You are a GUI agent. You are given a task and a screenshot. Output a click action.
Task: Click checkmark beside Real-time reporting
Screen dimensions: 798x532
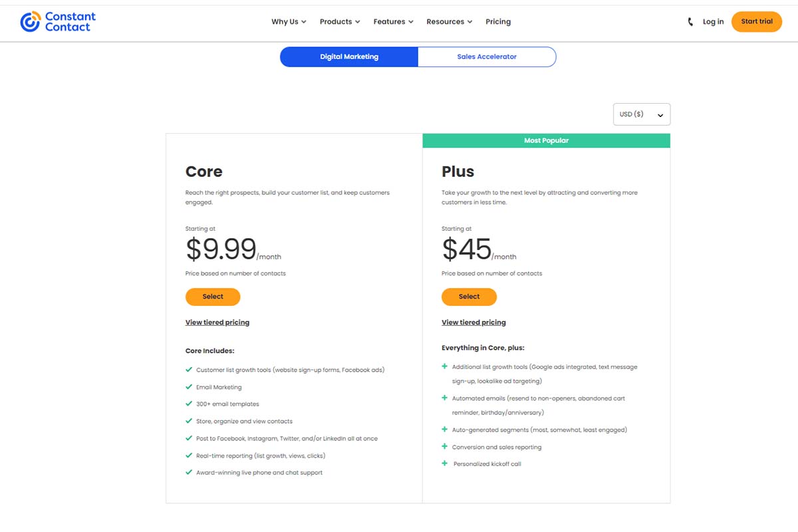click(190, 456)
